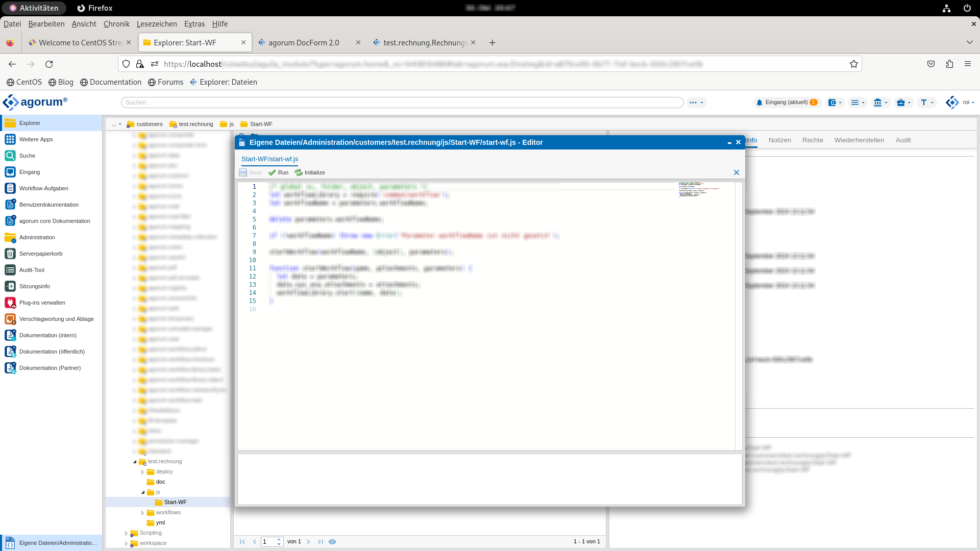Open the briefcase icon dropdown
980x551 pixels.
coord(903,103)
